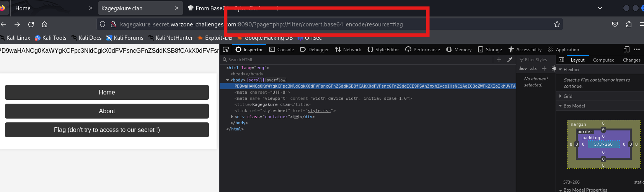The height and width of the screenshot is (192, 644).
Task: Close the Kagegakure clan tab
Action: 176,8
